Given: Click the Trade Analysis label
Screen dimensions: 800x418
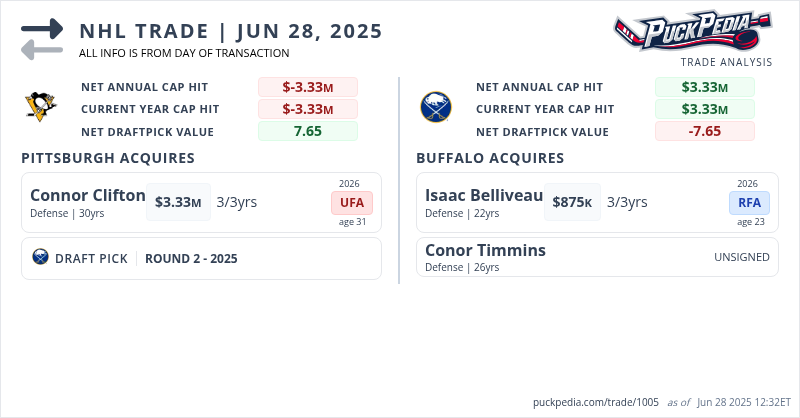Looking at the screenshot, I should (726, 62).
